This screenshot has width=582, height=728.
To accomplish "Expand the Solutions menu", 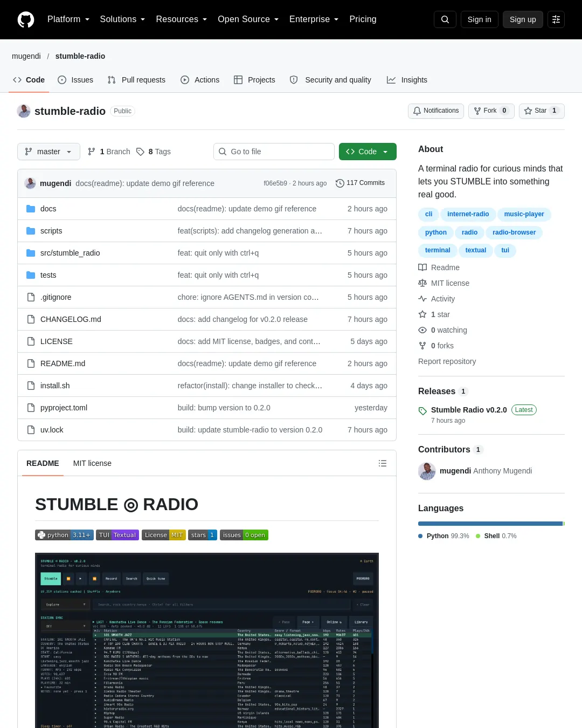I will pyautogui.click(x=122, y=19).
